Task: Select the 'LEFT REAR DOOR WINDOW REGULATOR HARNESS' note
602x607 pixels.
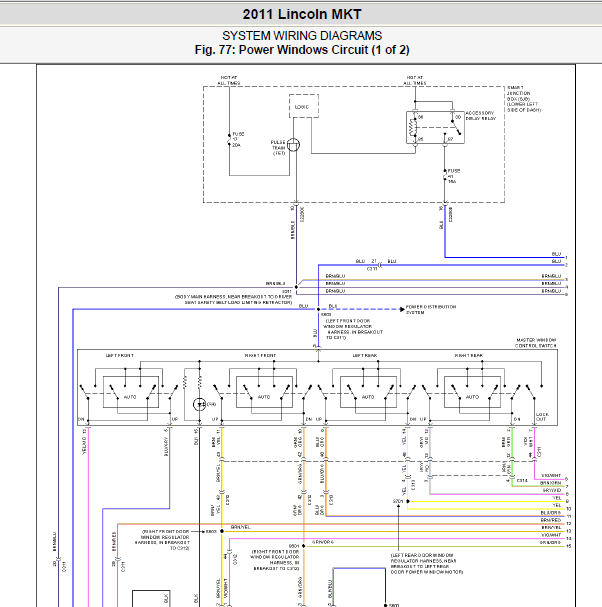Action: [x=427, y=564]
